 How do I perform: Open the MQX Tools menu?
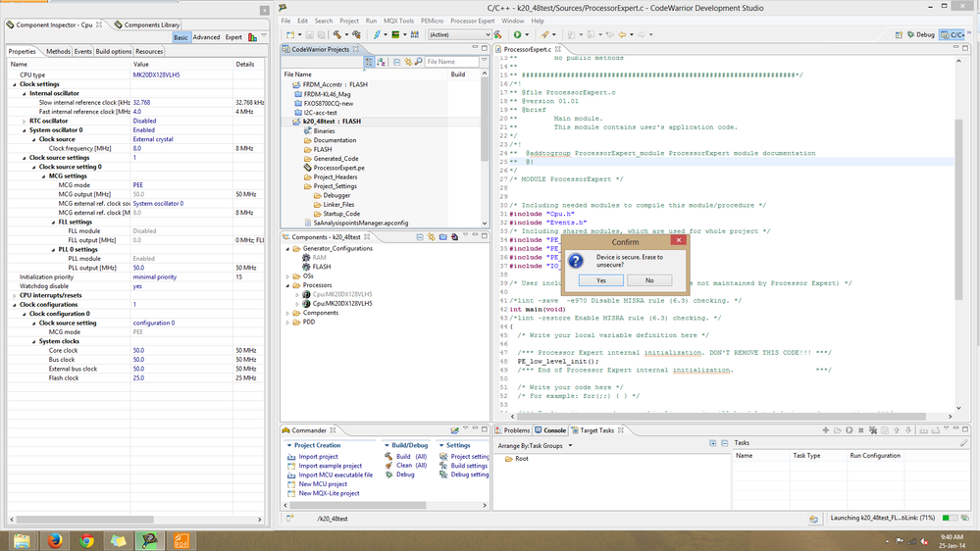[398, 21]
